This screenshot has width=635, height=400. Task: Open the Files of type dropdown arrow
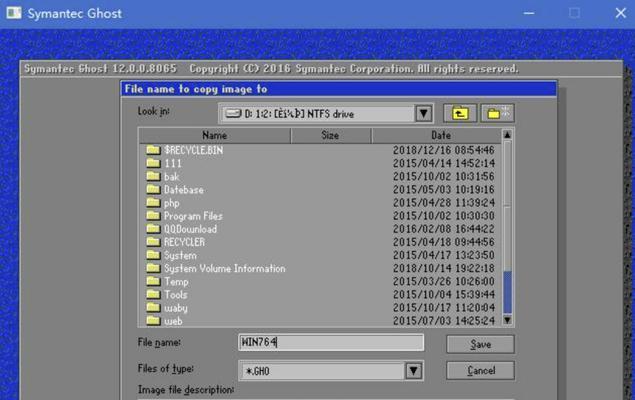[413, 370]
